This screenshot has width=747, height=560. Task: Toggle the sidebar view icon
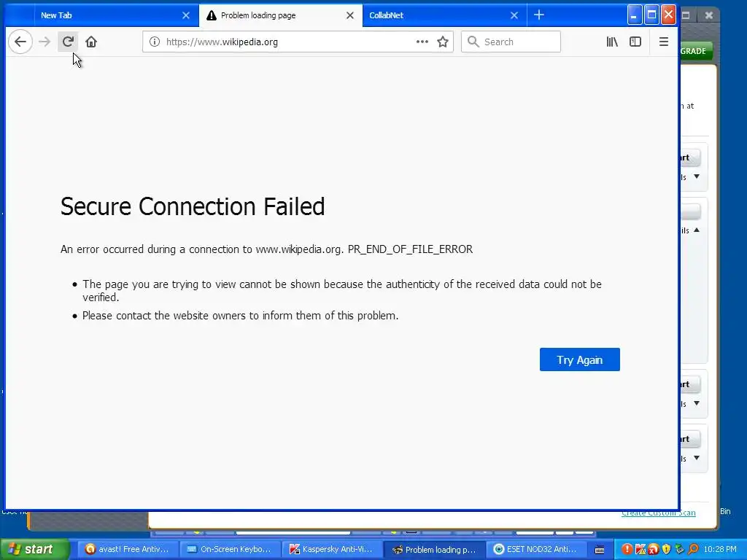pos(635,42)
